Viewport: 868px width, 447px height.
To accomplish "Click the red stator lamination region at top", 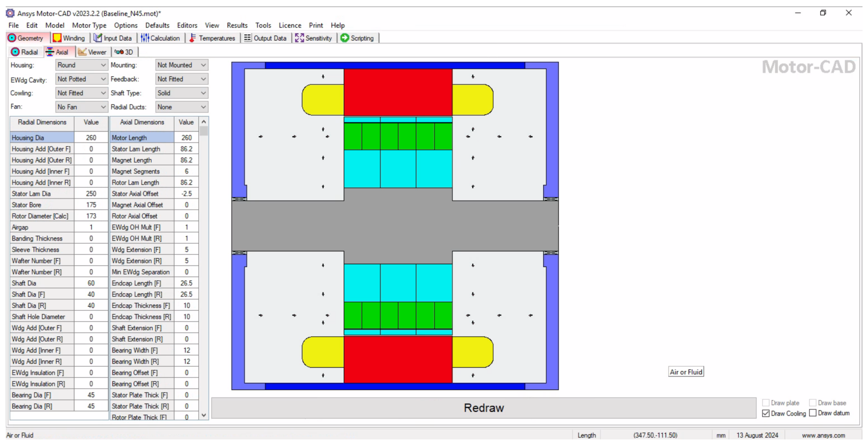I will tap(398, 92).
